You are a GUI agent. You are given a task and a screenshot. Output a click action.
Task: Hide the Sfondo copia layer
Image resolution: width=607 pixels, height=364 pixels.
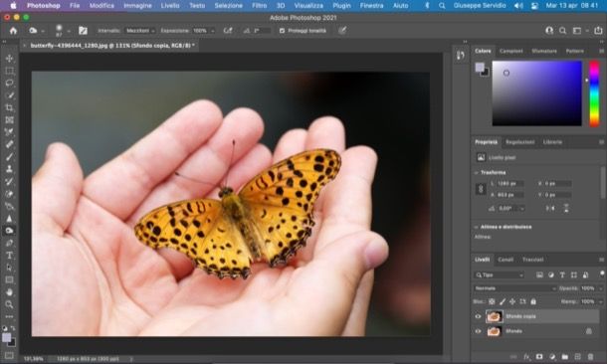[x=478, y=316]
